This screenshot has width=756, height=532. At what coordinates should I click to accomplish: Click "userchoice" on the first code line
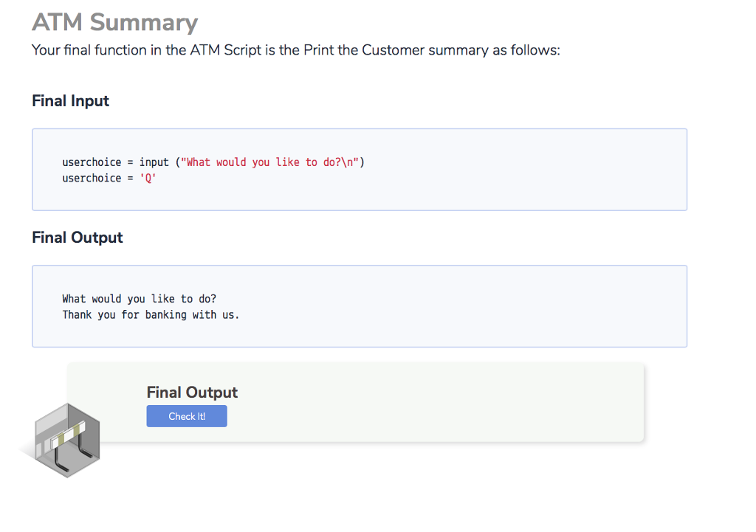(92, 162)
